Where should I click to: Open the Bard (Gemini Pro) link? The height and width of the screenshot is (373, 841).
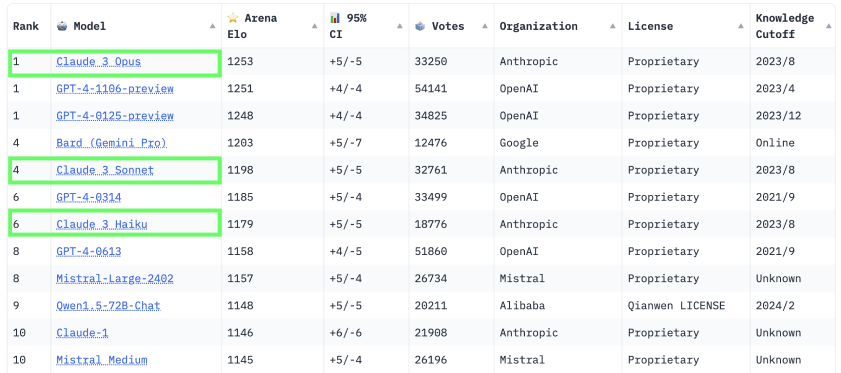coord(112,143)
